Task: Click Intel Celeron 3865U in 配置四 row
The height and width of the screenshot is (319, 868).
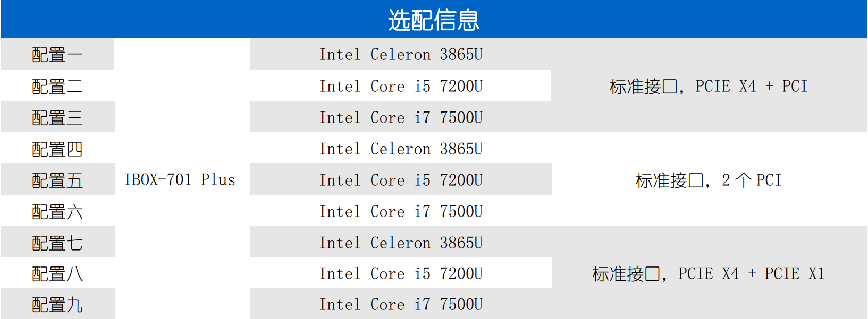Action: coord(401,149)
